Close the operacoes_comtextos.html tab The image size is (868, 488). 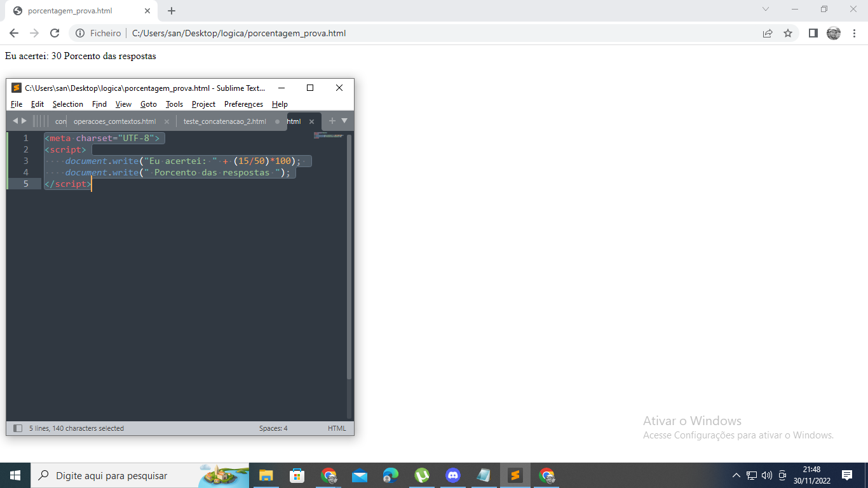click(167, 121)
